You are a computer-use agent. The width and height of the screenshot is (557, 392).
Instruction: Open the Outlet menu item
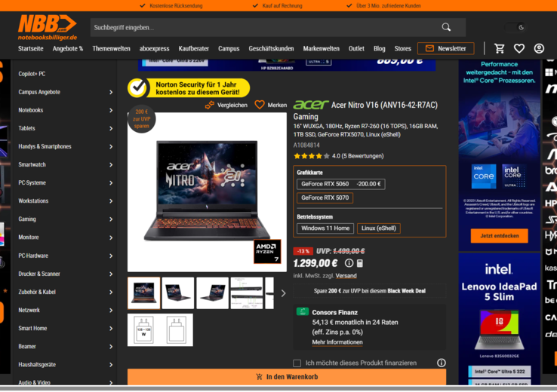[x=356, y=48]
